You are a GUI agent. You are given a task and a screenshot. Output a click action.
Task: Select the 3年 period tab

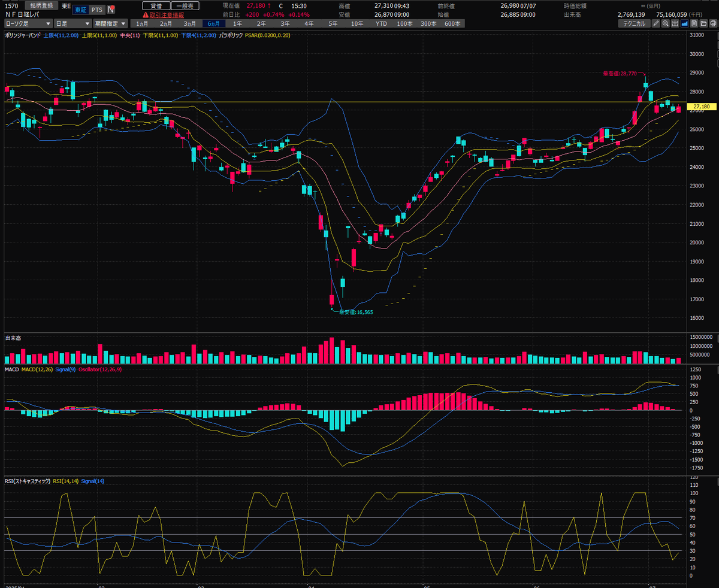285,23
